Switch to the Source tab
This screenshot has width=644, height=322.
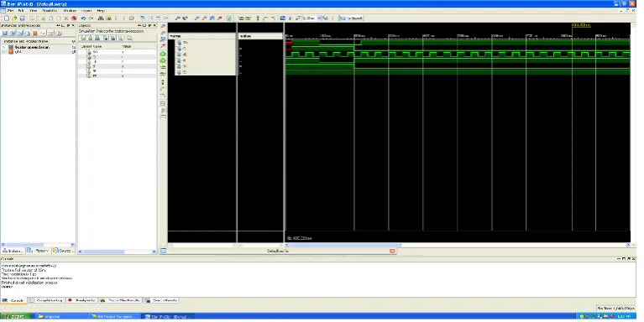[x=63, y=251]
